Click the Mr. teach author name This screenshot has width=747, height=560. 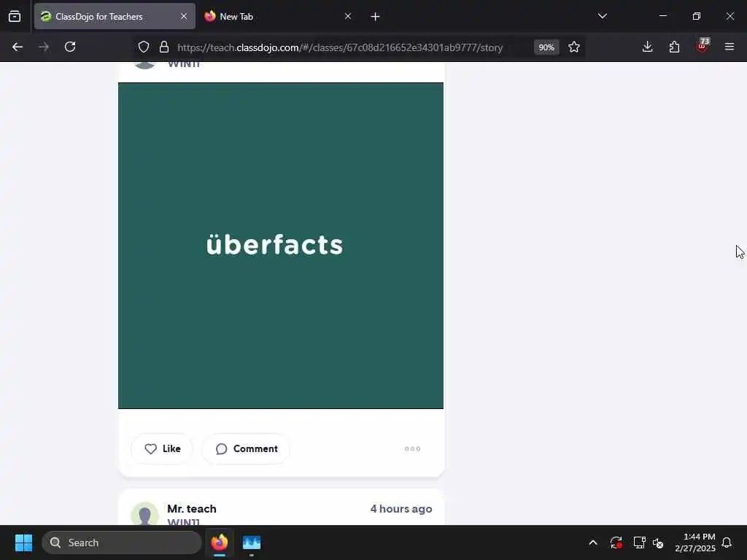[x=192, y=508]
